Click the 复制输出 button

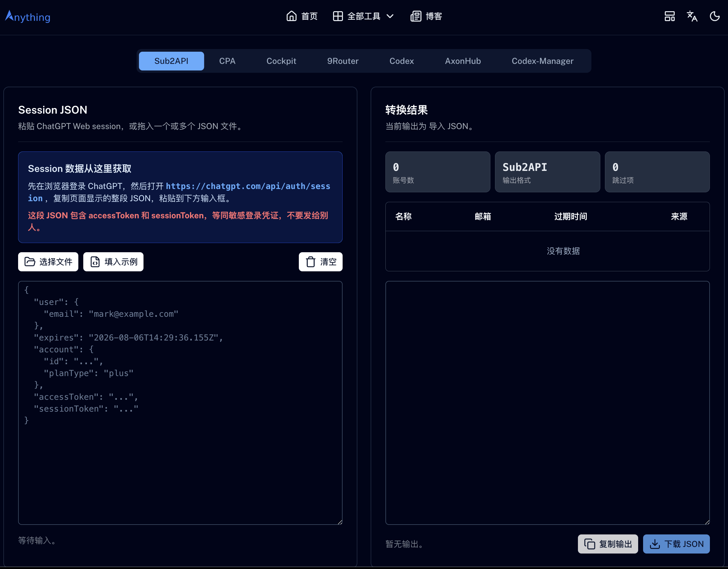coord(608,544)
